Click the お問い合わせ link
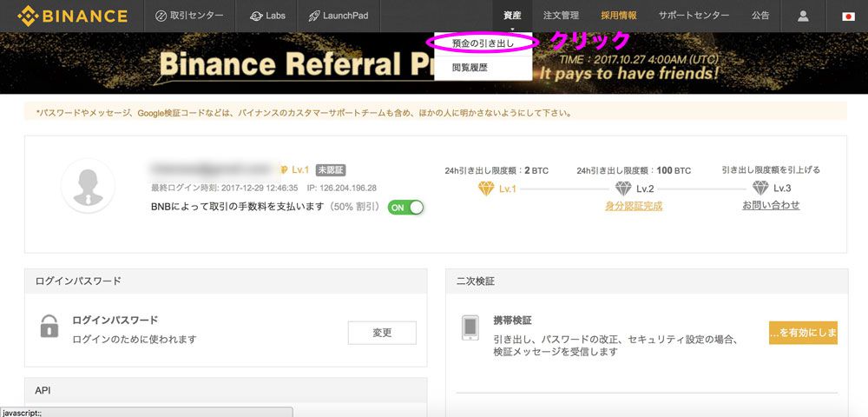Image resolution: width=868 pixels, height=417 pixels. [771, 205]
